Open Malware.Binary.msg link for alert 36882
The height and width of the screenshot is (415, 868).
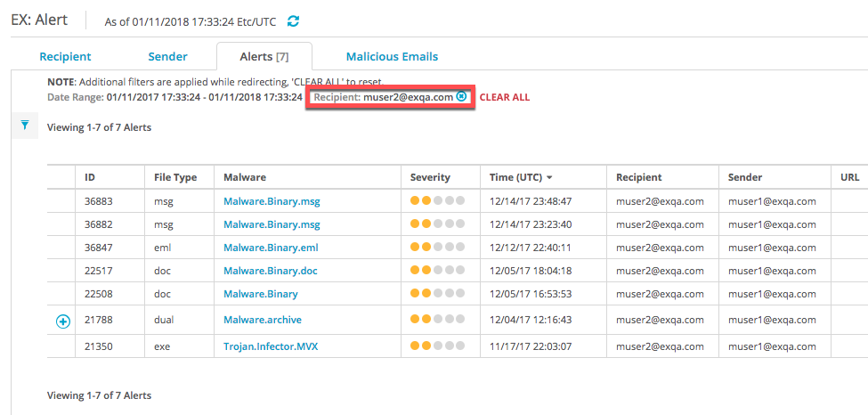tap(272, 225)
